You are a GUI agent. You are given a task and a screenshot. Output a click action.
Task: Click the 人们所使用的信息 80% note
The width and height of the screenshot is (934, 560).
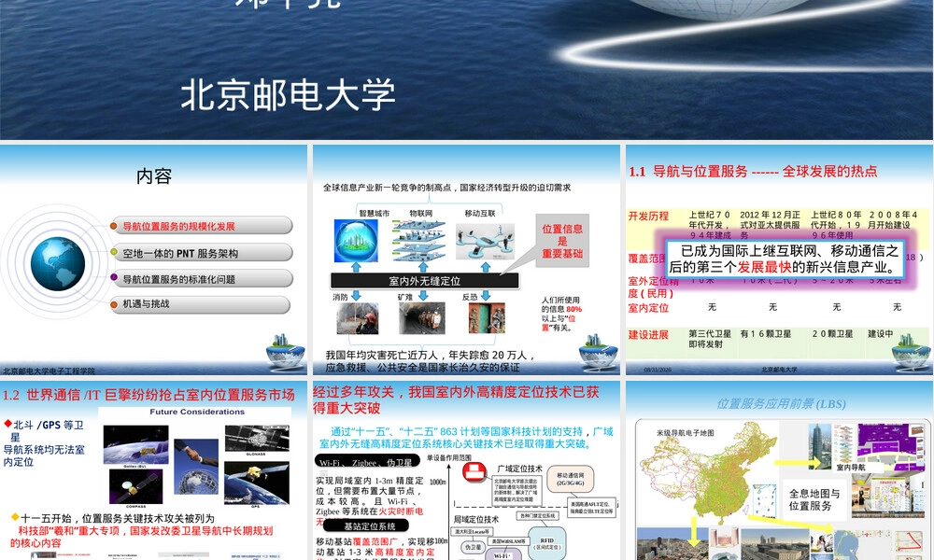(x=560, y=314)
